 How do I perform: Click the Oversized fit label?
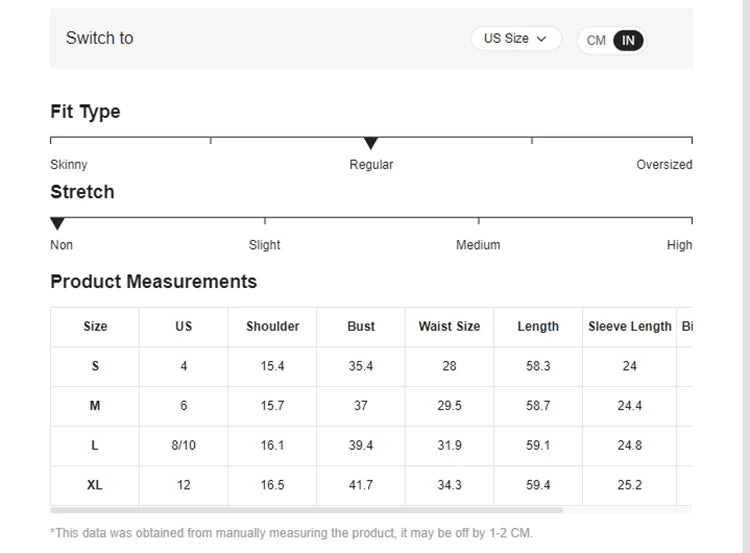pyautogui.click(x=664, y=165)
